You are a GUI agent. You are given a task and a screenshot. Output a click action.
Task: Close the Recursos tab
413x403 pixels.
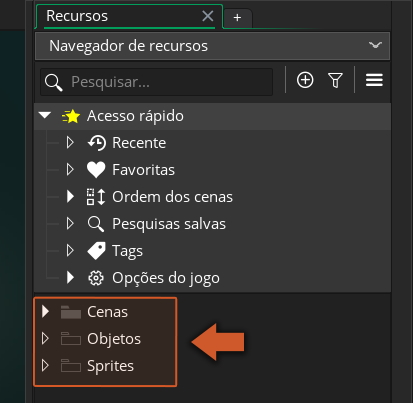208,16
